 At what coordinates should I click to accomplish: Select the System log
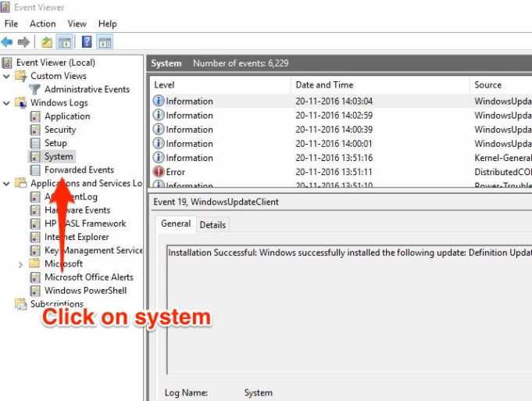click(59, 156)
